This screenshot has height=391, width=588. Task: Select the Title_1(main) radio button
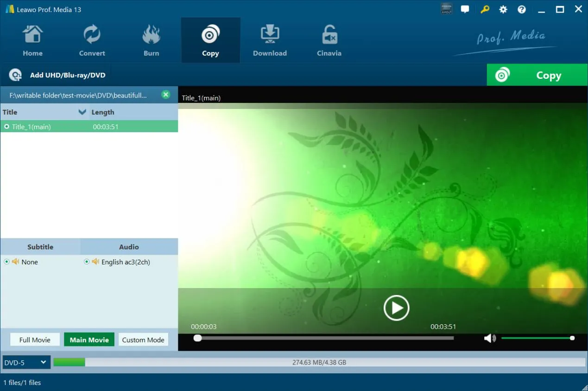click(x=6, y=126)
